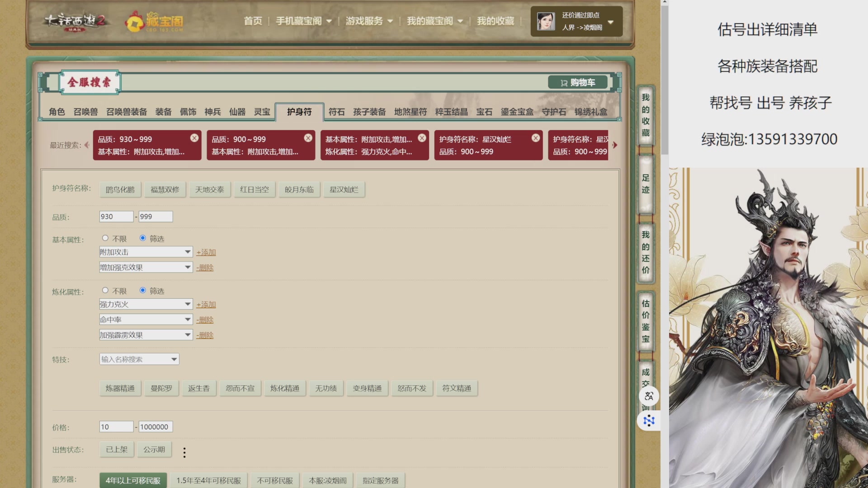Open the 加强霹雳效果 refine dropdown
Screen dimensions: 868x488
point(146,335)
